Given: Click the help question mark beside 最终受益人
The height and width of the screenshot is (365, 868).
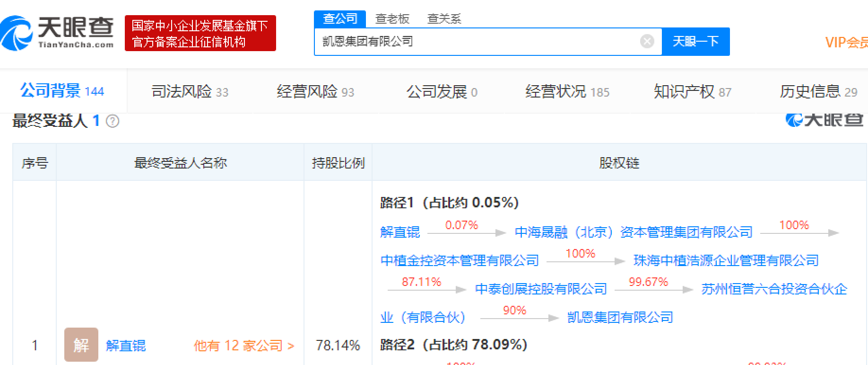Looking at the screenshot, I should (113, 121).
